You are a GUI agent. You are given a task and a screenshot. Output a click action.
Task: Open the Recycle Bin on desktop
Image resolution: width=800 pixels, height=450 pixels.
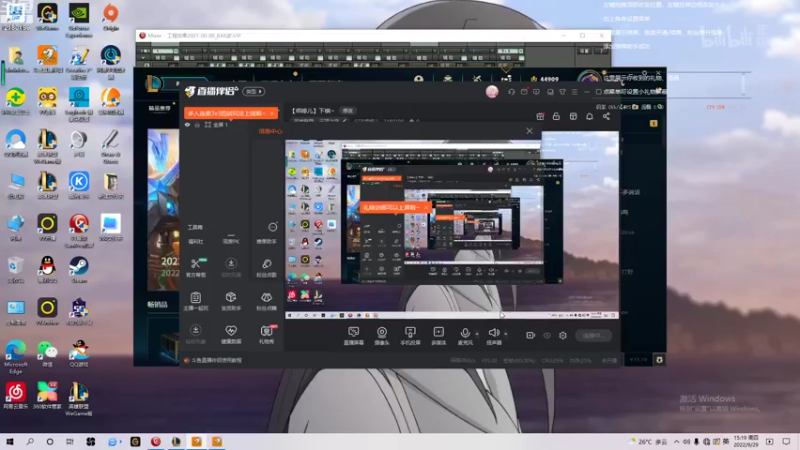click(x=16, y=269)
